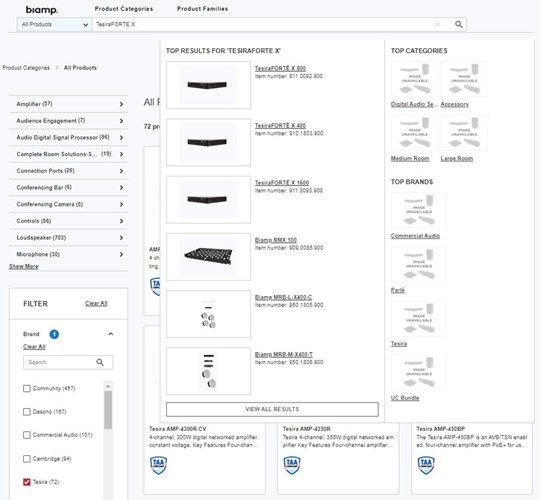
Task: Click the Biamp logo
Action: coord(42,10)
